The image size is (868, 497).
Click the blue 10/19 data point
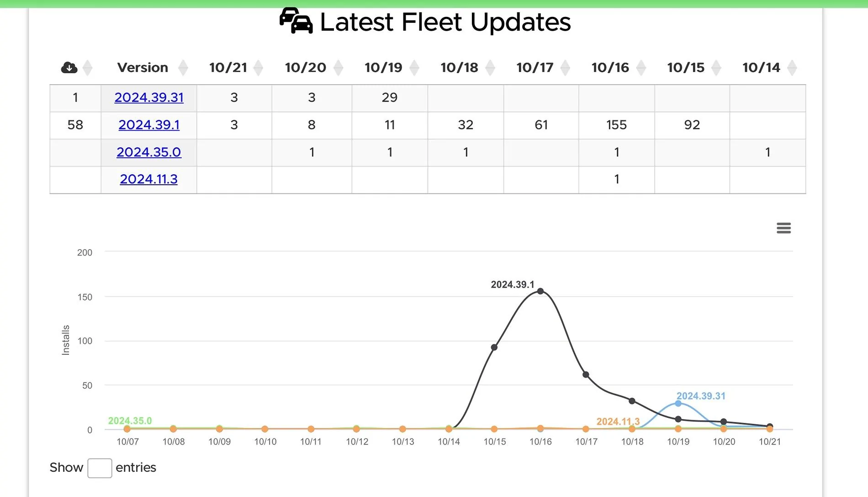coord(678,403)
